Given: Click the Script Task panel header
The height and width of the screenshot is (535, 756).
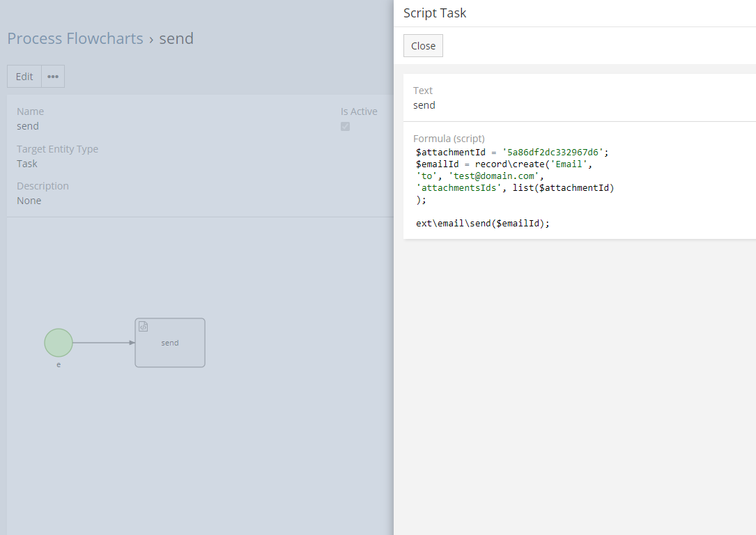Looking at the screenshot, I should [435, 13].
